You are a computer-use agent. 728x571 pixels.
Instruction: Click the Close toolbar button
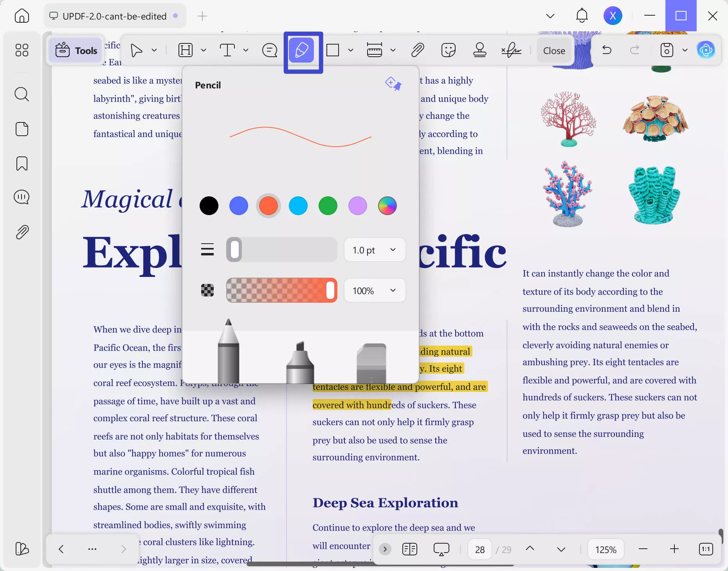tap(554, 50)
